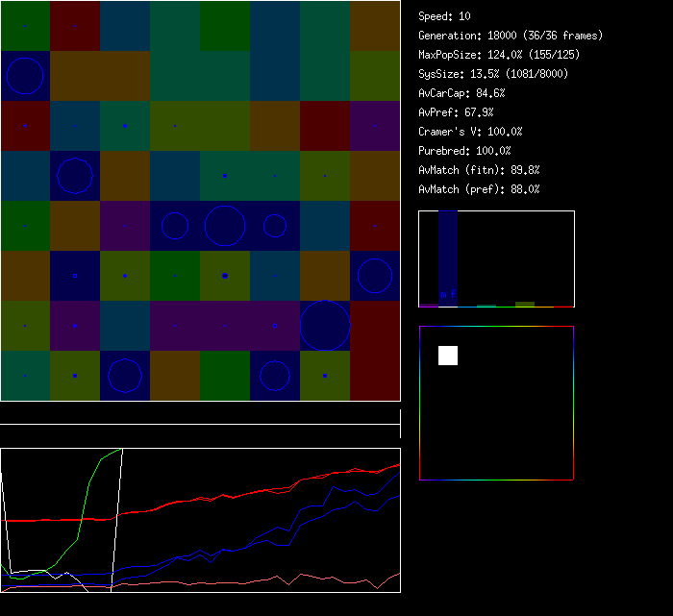This screenshot has height=616, width=673.
Task: Click the top-left green cell of the grid
Action: click(x=25, y=26)
